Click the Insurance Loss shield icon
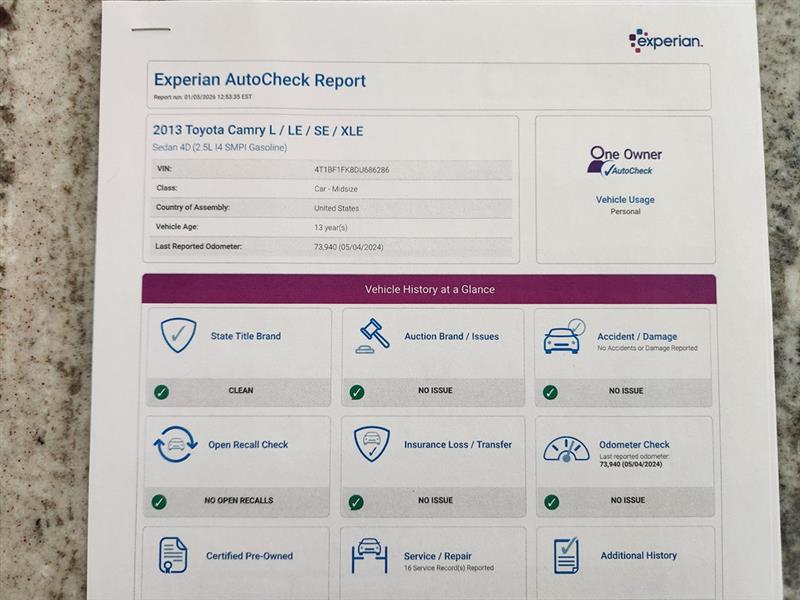800x600 pixels. (372, 445)
